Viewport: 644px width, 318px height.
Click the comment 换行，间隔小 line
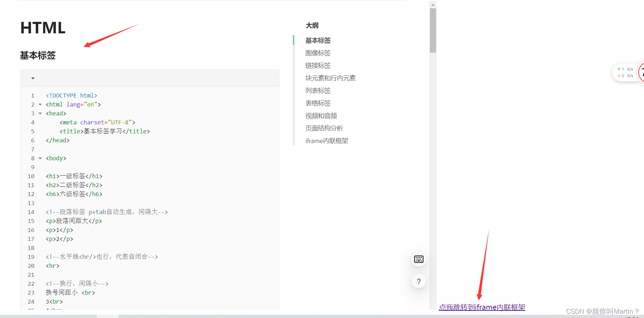click(77, 284)
